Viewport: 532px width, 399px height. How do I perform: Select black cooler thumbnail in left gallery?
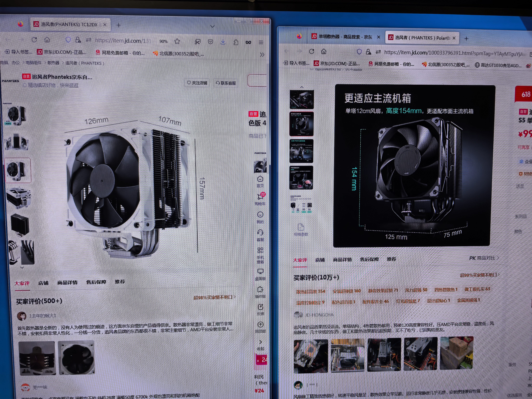pos(20,225)
